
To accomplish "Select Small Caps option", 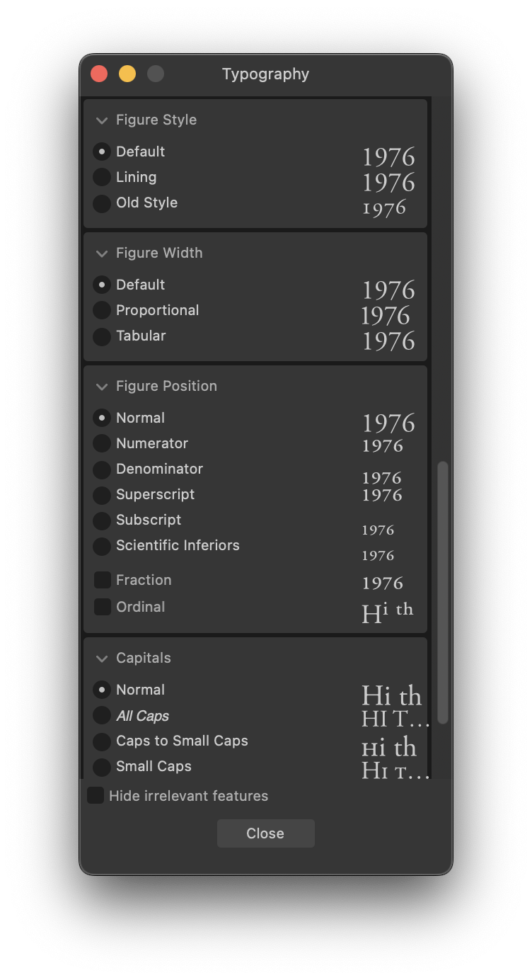I will tap(101, 767).
